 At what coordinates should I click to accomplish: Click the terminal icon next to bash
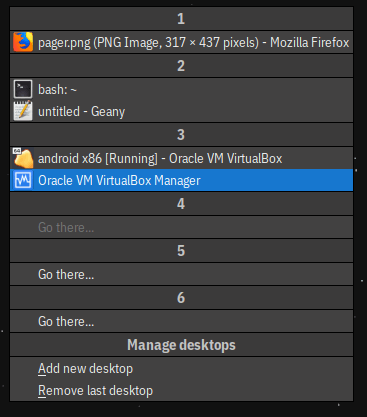pyautogui.click(x=23, y=89)
